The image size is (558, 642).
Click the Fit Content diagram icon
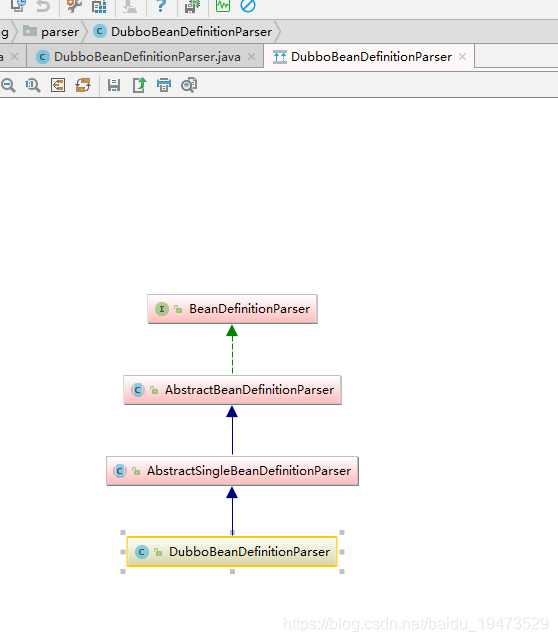[58, 85]
